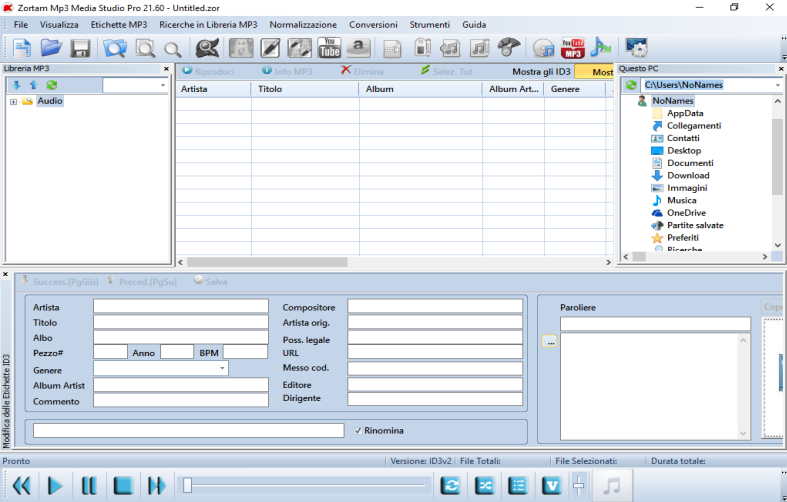Click the Stop button in player bar

[x=123, y=485]
